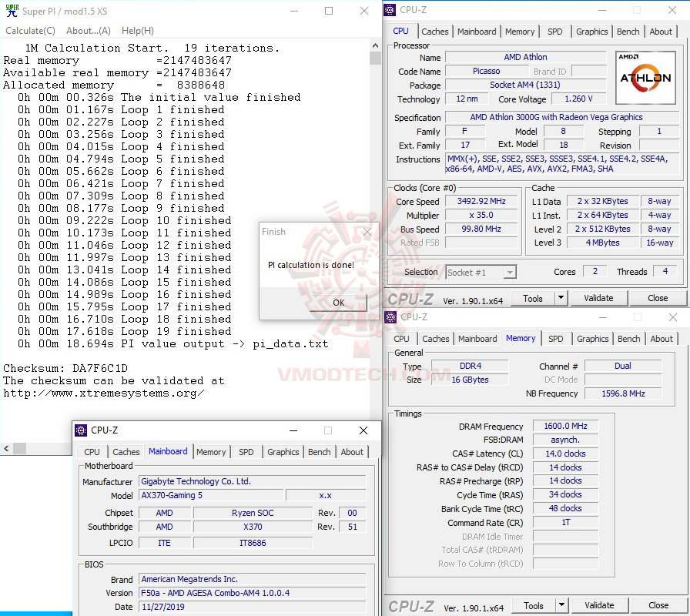This screenshot has width=690, height=616.
Task: Click the Core Speed value 3492.92 MHz
Action: tap(481, 201)
